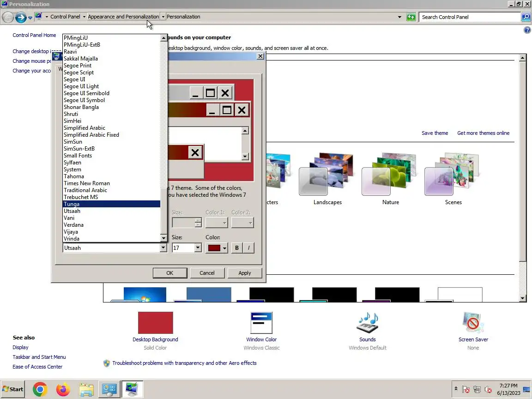Select the Scenes theme thumbnail

(452, 175)
